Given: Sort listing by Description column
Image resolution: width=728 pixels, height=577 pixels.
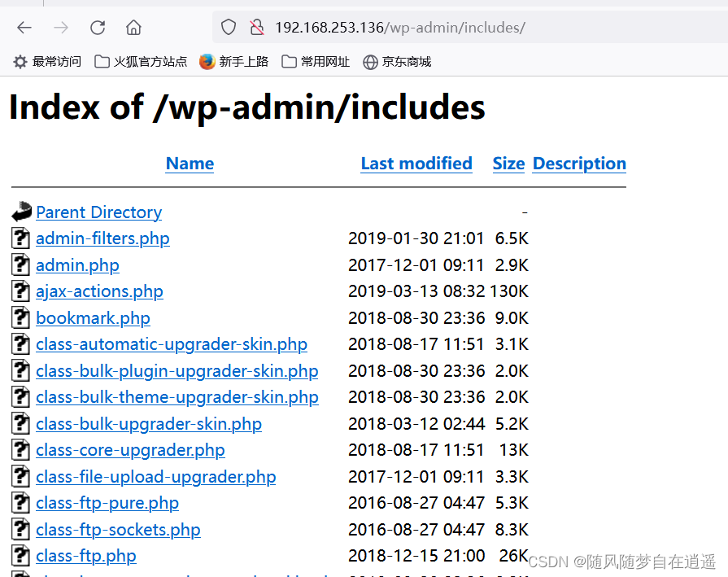Looking at the screenshot, I should pyautogui.click(x=579, y=164).
